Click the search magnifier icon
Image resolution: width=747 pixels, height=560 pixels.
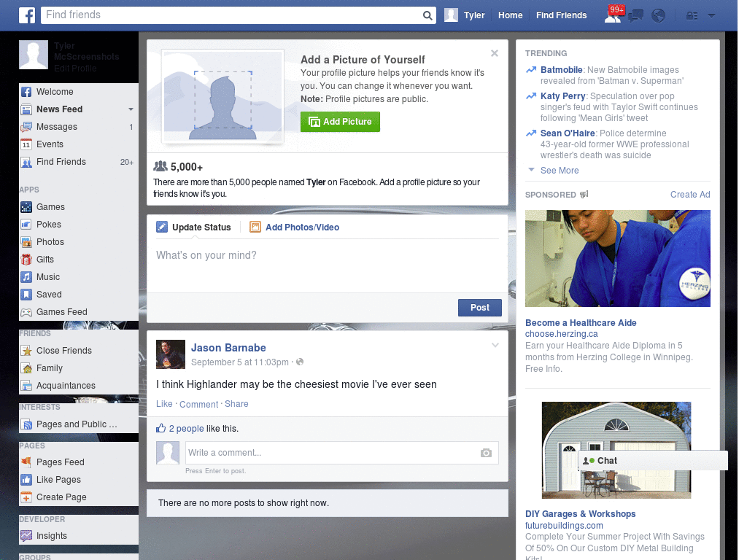coord(427,15)
